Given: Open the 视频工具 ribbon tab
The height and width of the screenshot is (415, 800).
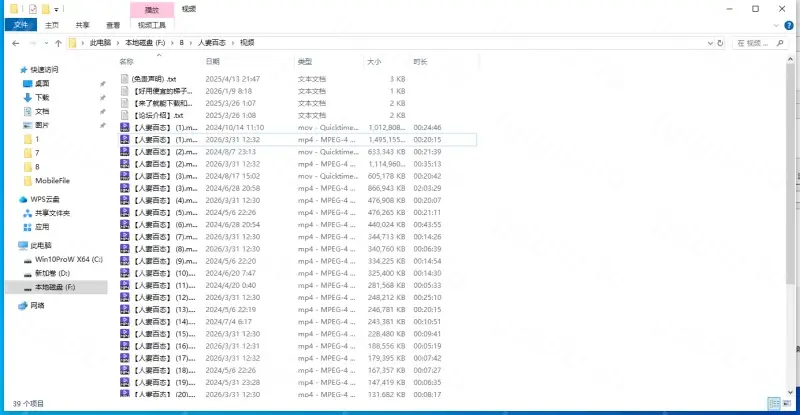Looking at the screenshot, I should 151,25.
